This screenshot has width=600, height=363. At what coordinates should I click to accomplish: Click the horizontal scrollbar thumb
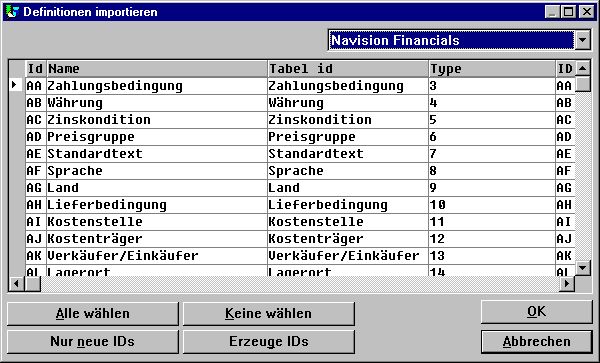point(33,284)
